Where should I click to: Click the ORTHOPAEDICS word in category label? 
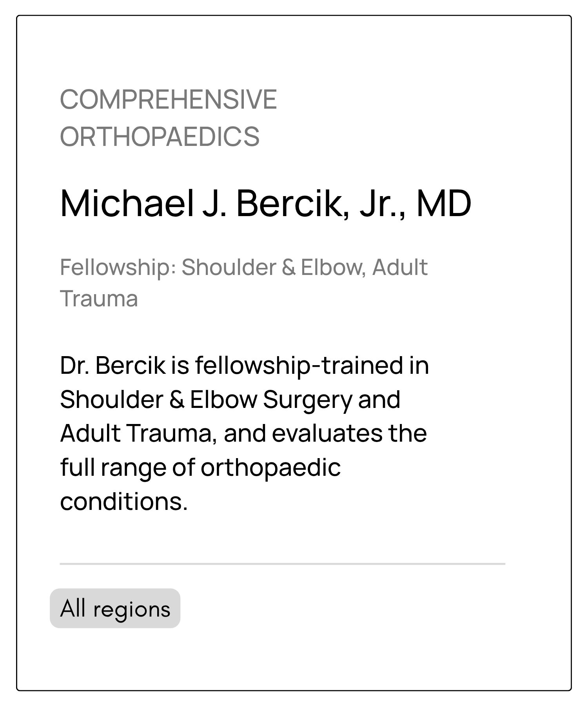[160, 137]
